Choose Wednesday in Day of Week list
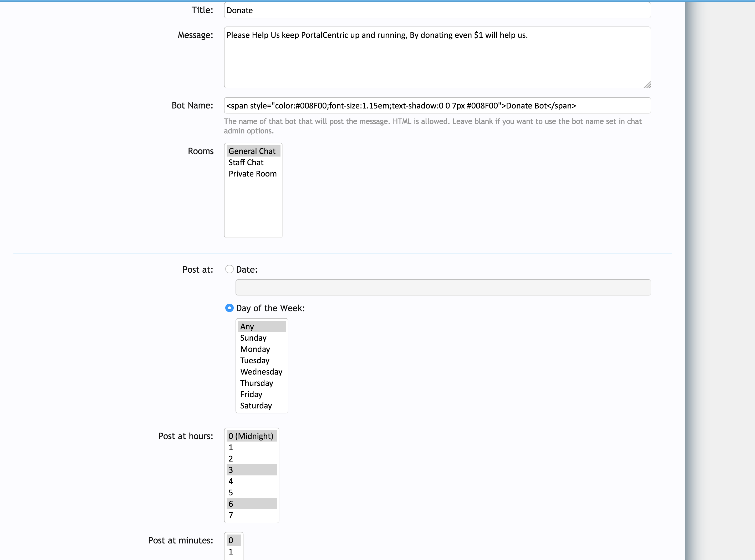The height and width of the screenshot is (560, 755). click(261, 372)
